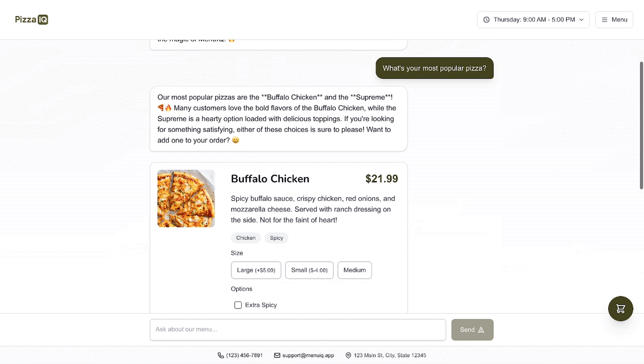Screen dimensions: 644x364
Task: Click the Send button
Action: 472,329
